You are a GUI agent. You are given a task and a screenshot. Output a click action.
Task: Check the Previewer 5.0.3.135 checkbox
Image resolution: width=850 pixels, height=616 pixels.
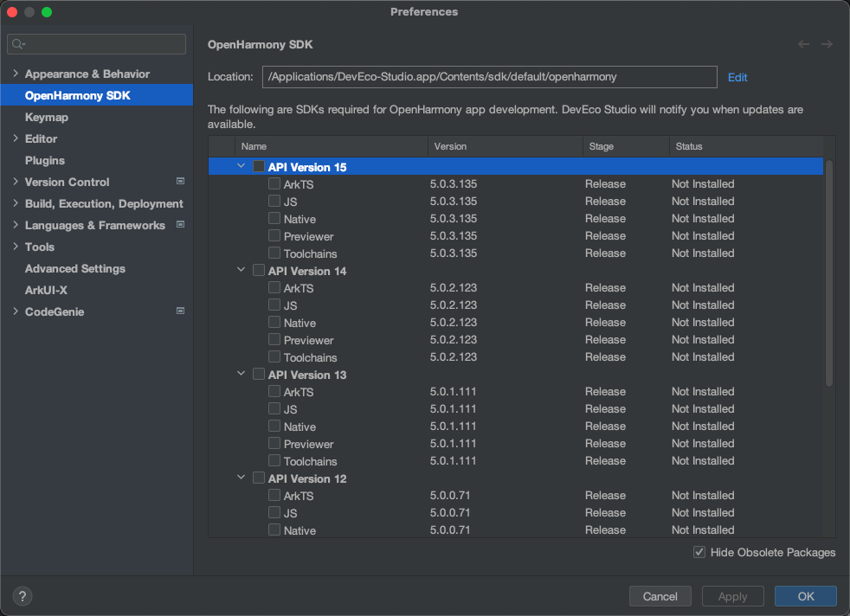coord(274,235)
